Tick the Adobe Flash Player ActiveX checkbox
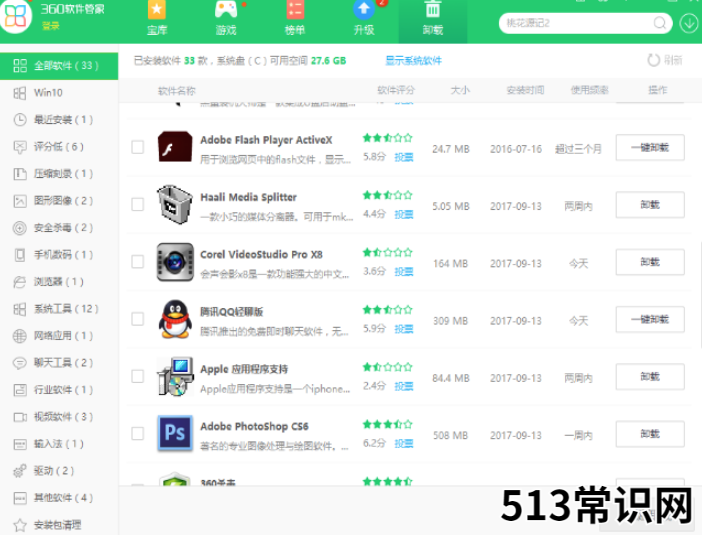Screen dimensions: 702x536 (x=137, y=147)
